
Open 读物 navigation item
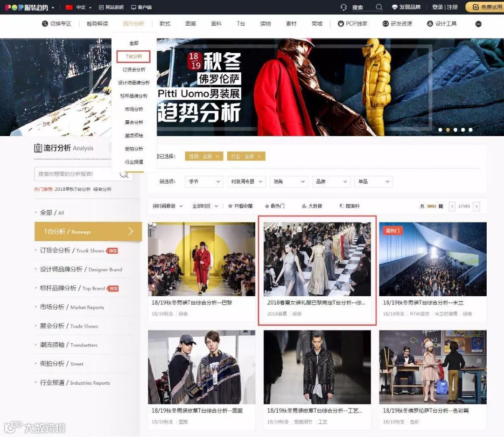pyautogui.click(x=266, y=24)
